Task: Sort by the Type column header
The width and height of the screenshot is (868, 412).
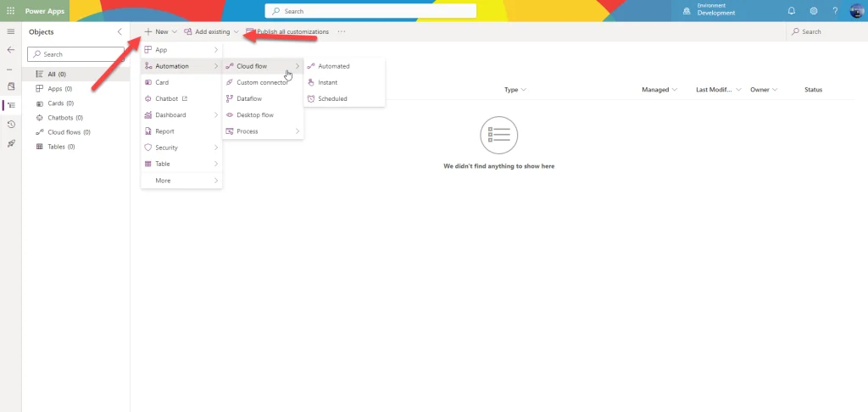Action: (515, 90)
